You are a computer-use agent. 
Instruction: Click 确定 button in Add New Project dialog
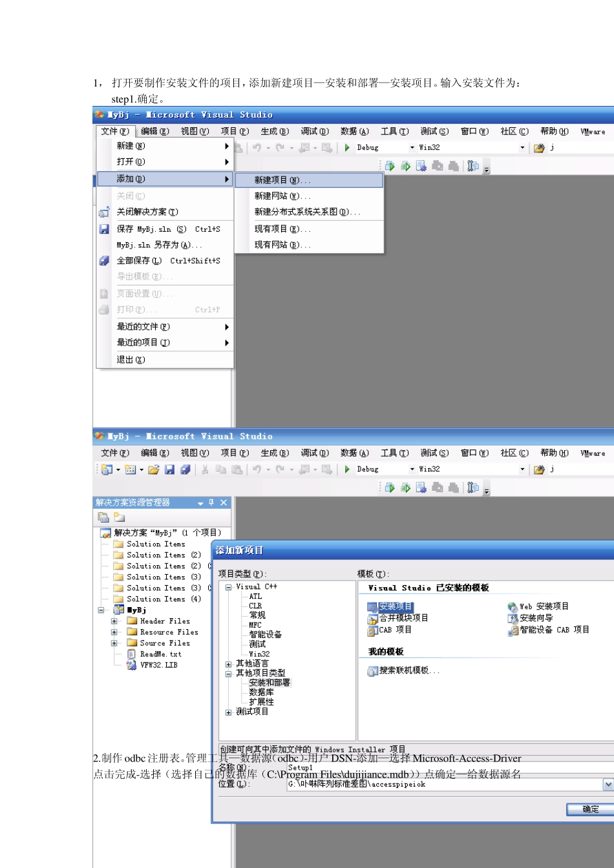point(590,809)
